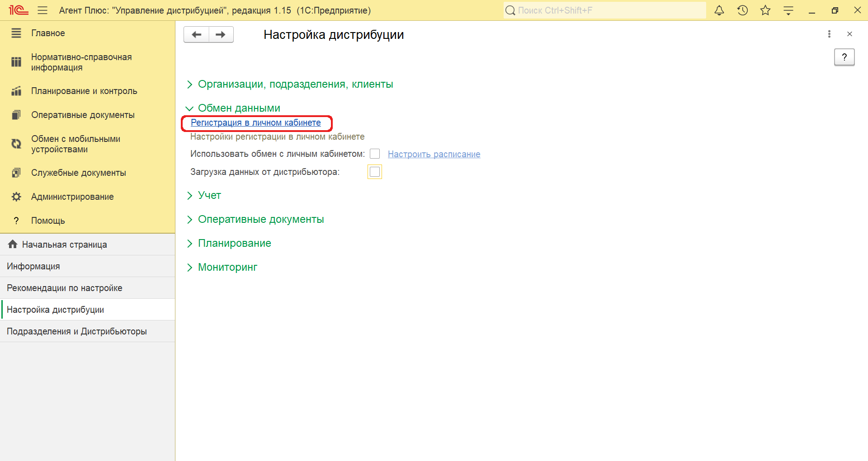The height and width of the screenshot is (461, 868).
Task: Open favorites star icon
Action: pyautogui.click(x=765, y=10)
